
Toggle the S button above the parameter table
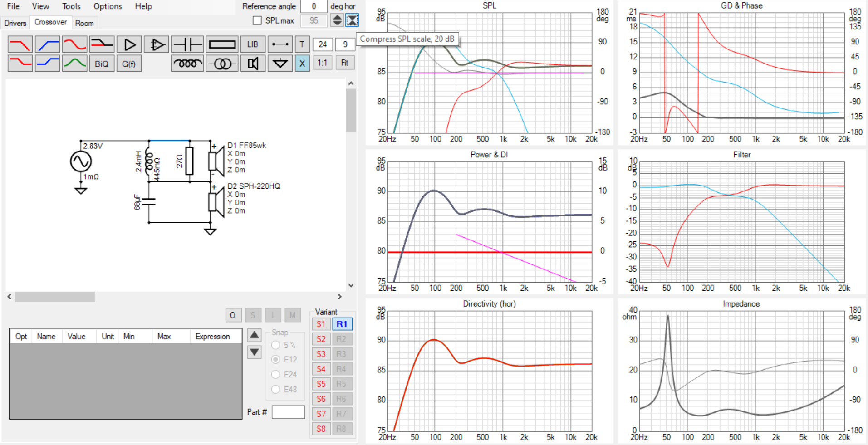(253, 315)
